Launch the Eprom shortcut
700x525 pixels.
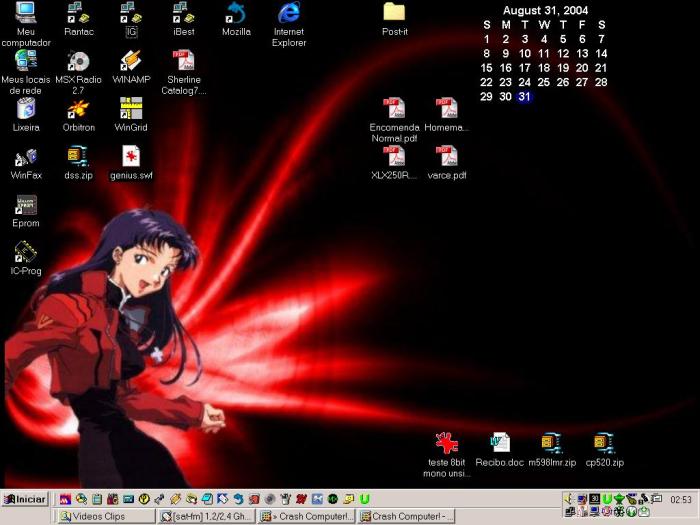tap(26, 211)
